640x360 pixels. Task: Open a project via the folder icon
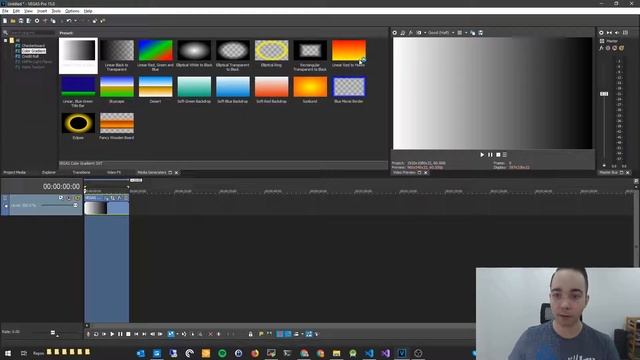pyautogui.click(x=13, y=21)
